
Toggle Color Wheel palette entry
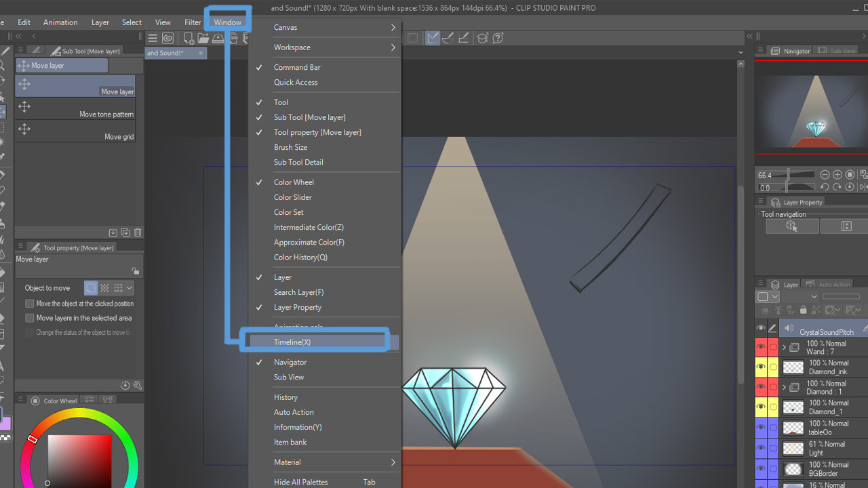[x=324, y=182]
